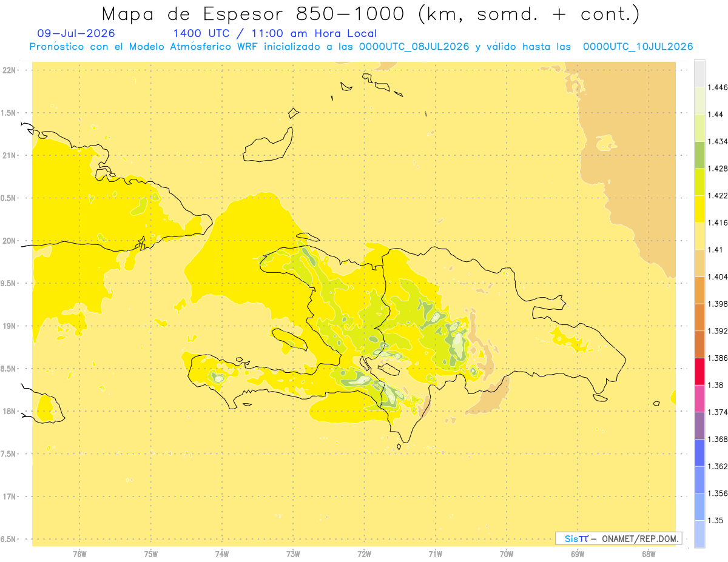Click the longitude label '69W'

click(x=578, y=554)
